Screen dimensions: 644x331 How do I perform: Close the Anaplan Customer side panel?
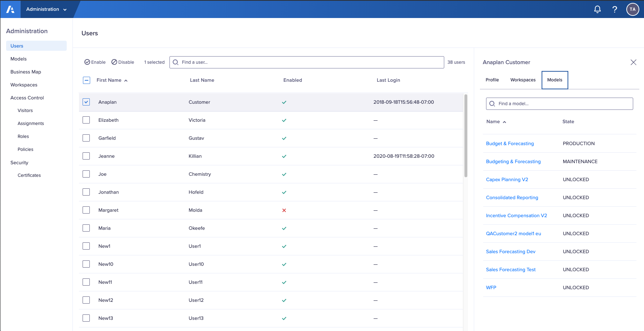(x=634, y=62)
